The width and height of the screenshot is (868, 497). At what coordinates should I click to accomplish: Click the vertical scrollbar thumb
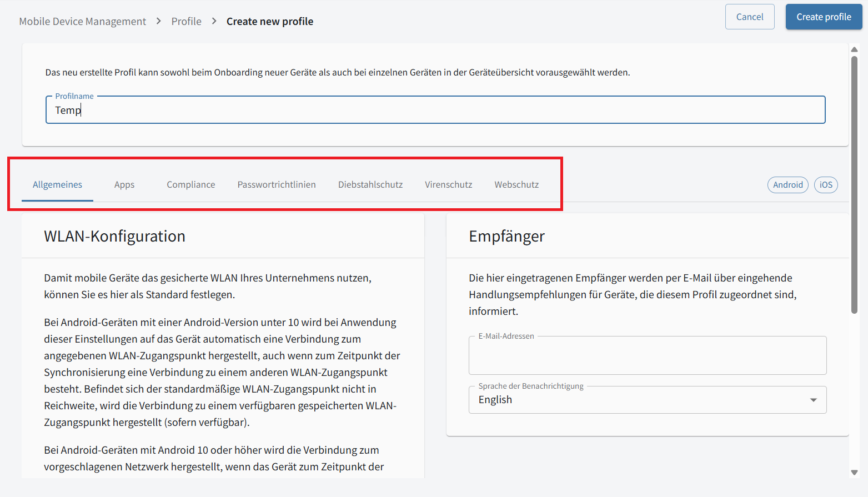(854, 185)
